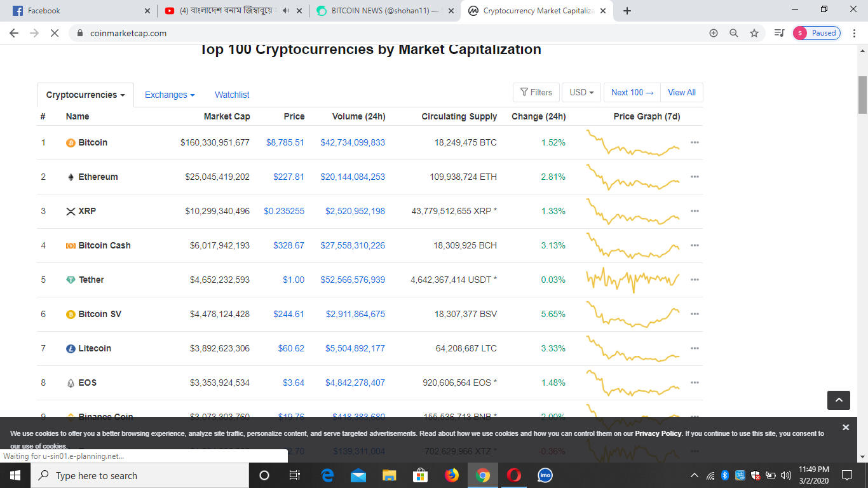This screenshot has width=868, height=488.
Task: Open Microsoft Store from the taskbar
Action: pos(421,475)
